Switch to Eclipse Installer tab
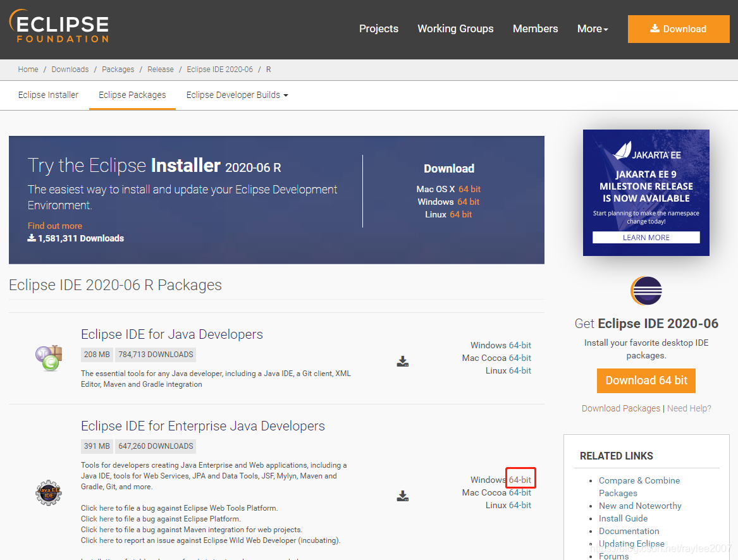The height and width of the screenshot is (560, 738). (x=49, y=95)
